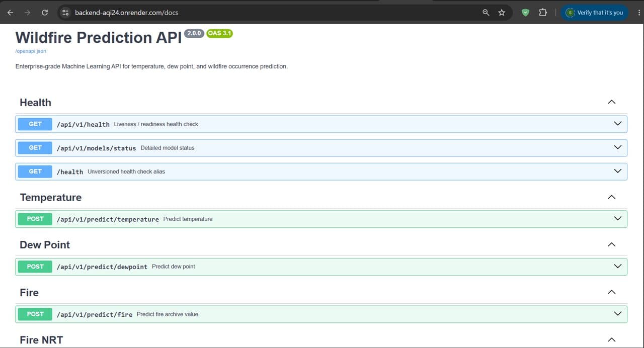Viewport: 644px width, 348px height.
Task: Click 'Unversioned health check alias' description
Action: tap(126, 171)
